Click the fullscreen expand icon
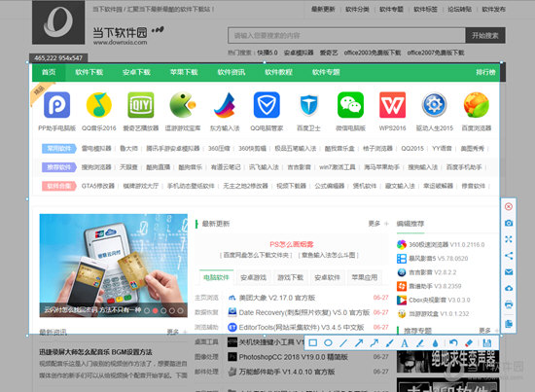This screenshot has height=392, width=535. [x=509, y=239]
